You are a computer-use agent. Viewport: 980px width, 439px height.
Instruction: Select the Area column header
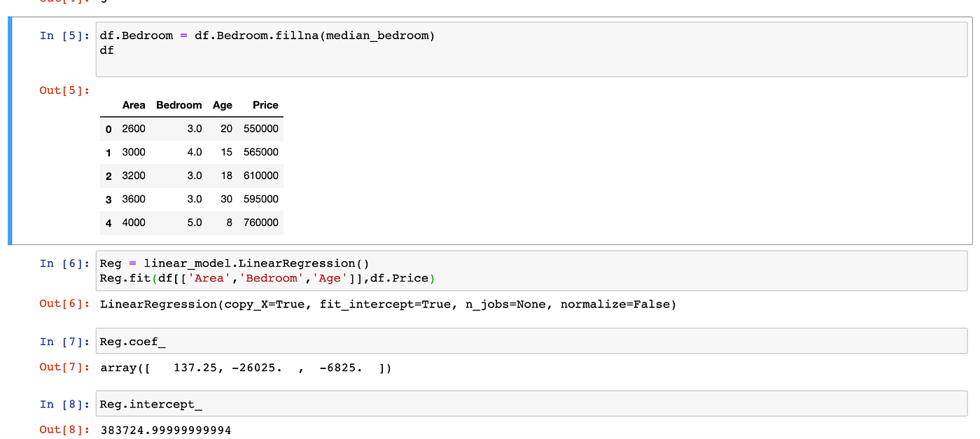134,105
